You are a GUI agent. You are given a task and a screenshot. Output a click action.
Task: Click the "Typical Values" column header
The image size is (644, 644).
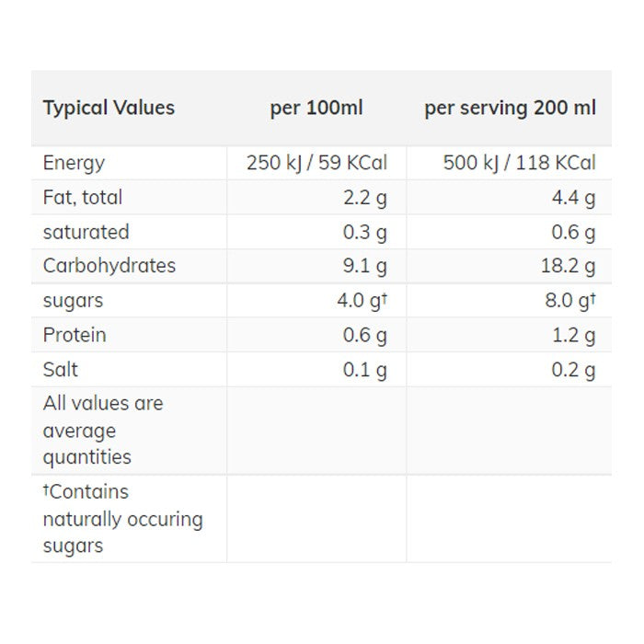click(109, 108)
